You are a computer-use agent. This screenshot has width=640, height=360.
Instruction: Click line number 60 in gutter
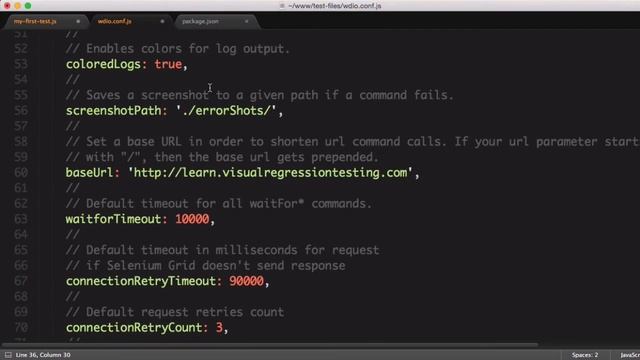click(21, 173)
